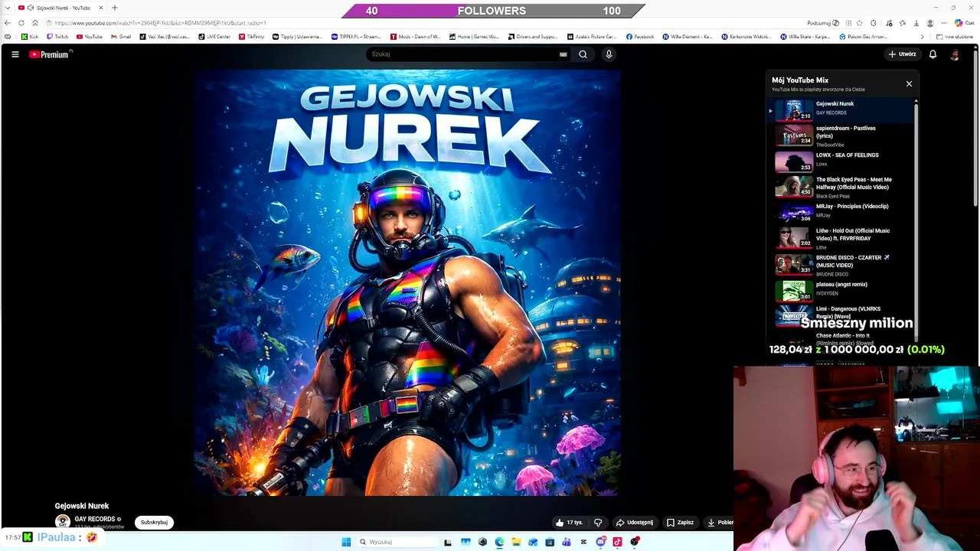Viewport: 980px width, 551px height.
Task: Open browser downloads icon
Action: pos(916,23)
